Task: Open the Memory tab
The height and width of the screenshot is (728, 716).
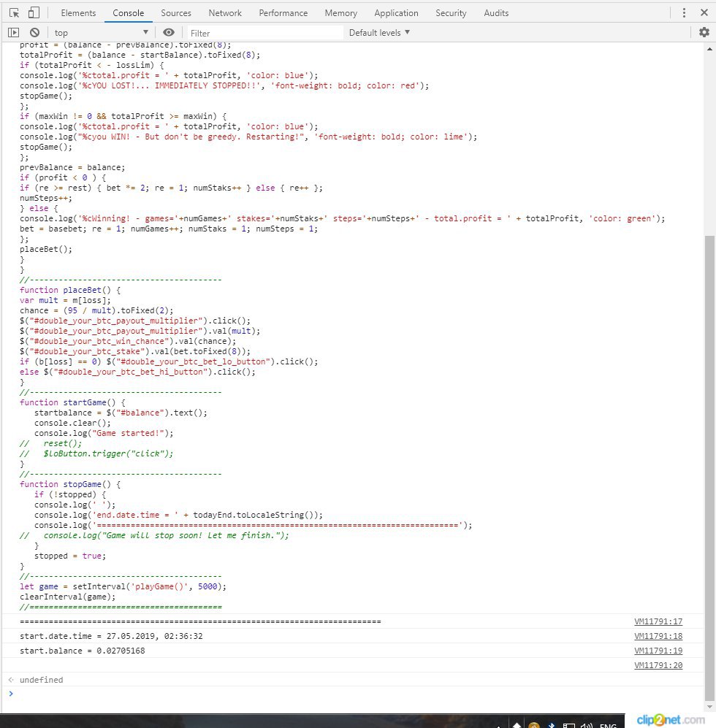Action: pos(341,13)
